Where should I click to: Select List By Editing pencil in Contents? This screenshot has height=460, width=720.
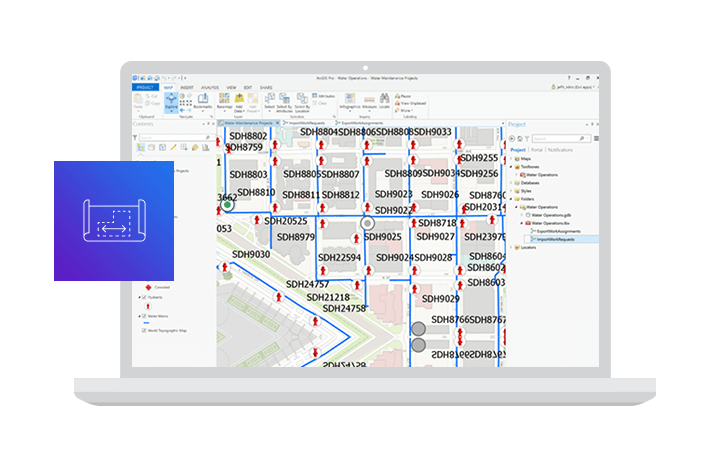click(x=173, y=147)
